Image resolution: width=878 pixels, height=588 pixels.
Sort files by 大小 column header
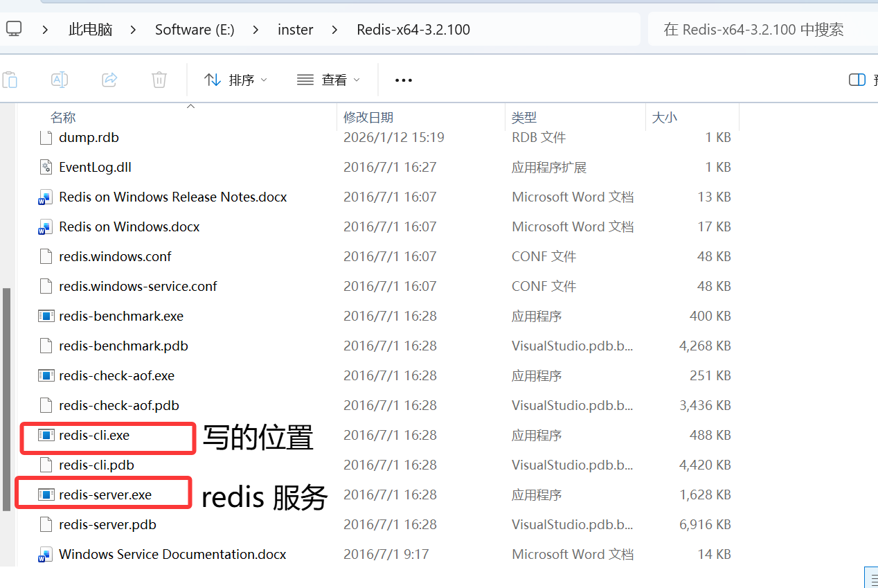664,117
